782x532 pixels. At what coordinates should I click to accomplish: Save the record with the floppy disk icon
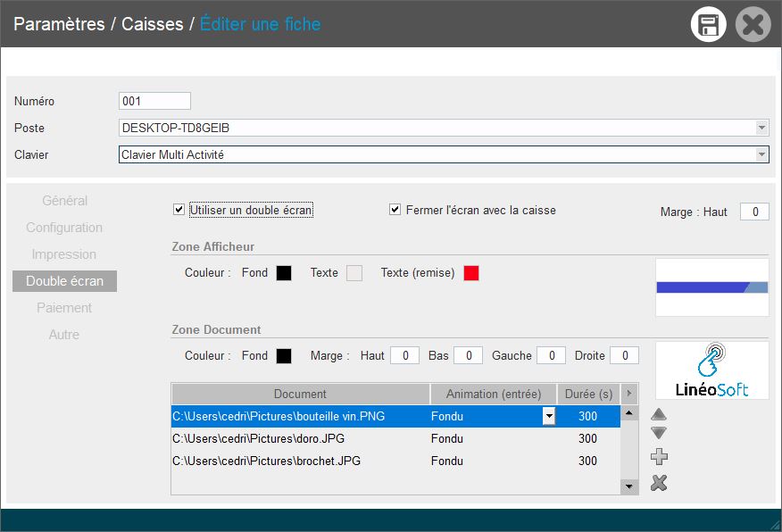[708, 24]
